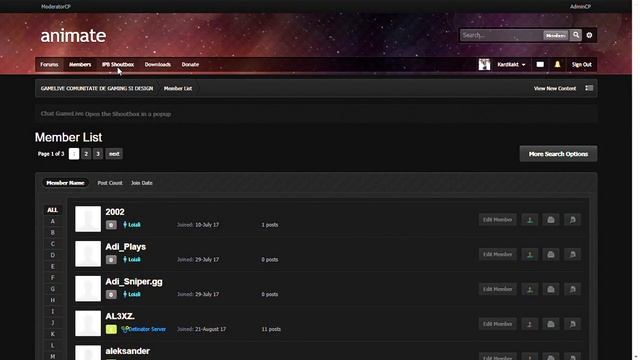Click the add friend icon for 2002

(530, 220)
